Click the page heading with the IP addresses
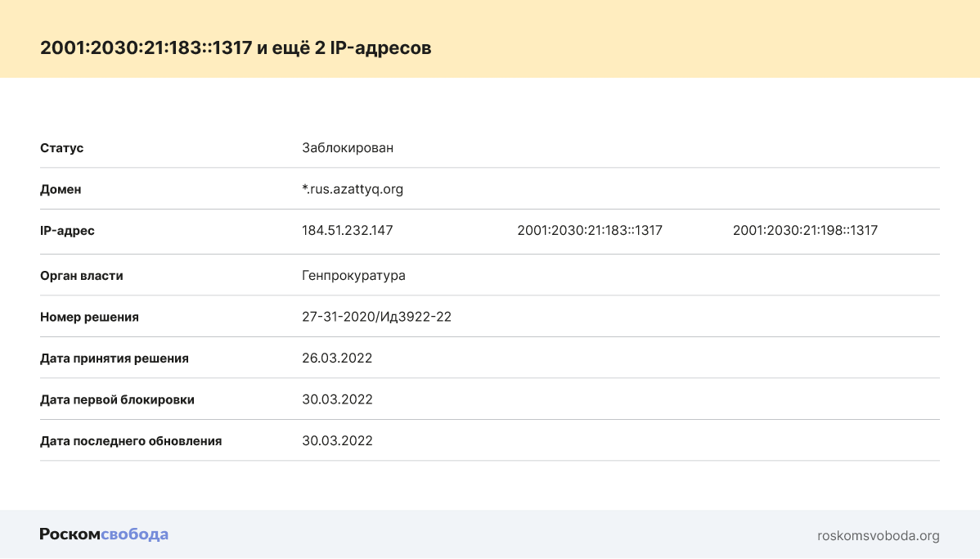The width and height of the screenshot is (980, 559). click(x=236, y=48)
